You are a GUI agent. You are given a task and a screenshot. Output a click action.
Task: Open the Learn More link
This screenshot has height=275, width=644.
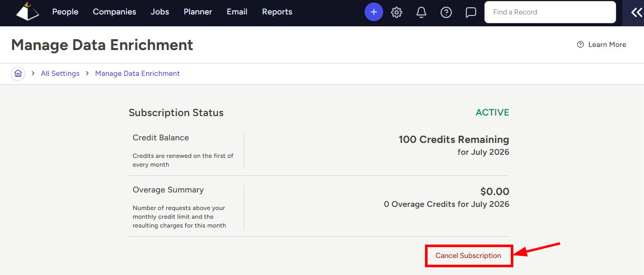point(602,44)
